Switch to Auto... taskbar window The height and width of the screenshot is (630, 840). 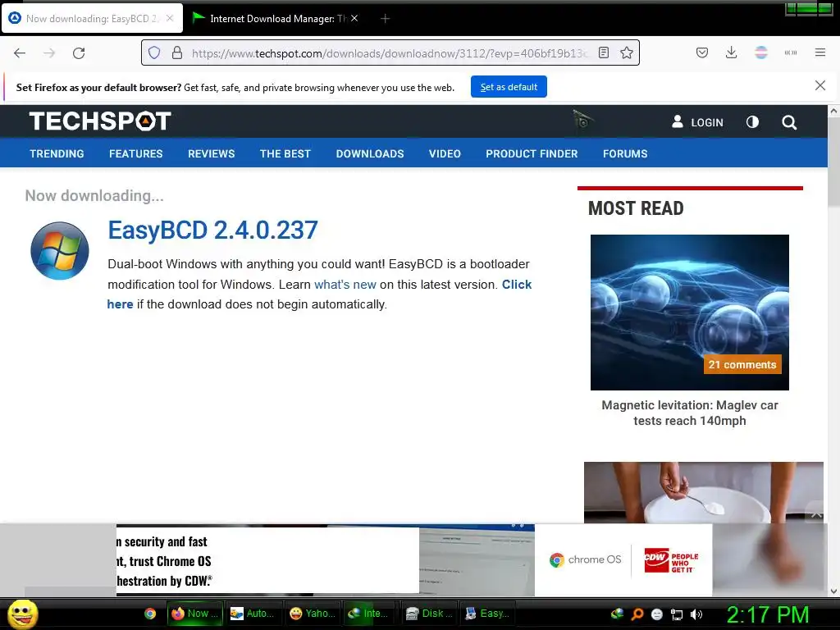[x=252, y=614]
